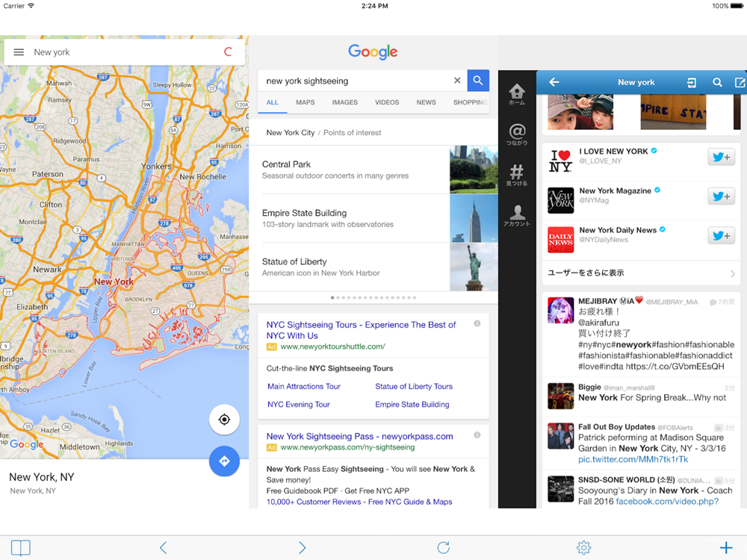Image resolution: width=747 pixels, height=560 pixels.
Task: Open New York Sightseeing Pass ad headline
Action: pos(360,436)
